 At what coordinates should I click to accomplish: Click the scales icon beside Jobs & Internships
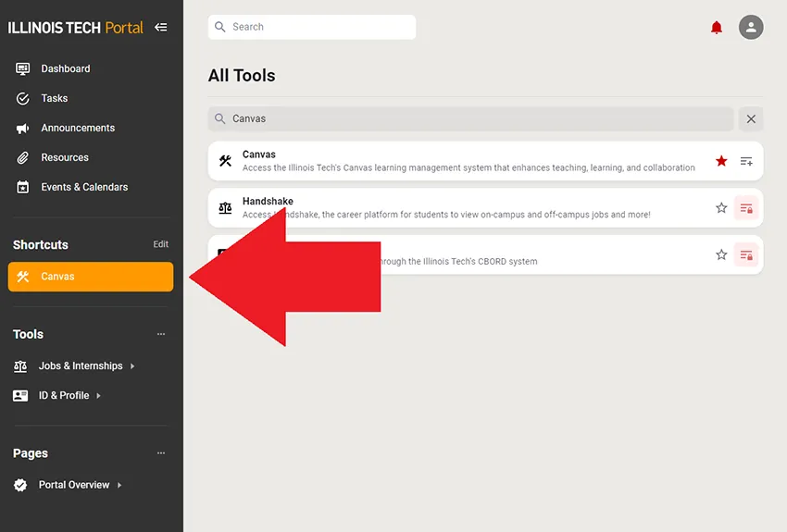[20, 366]
